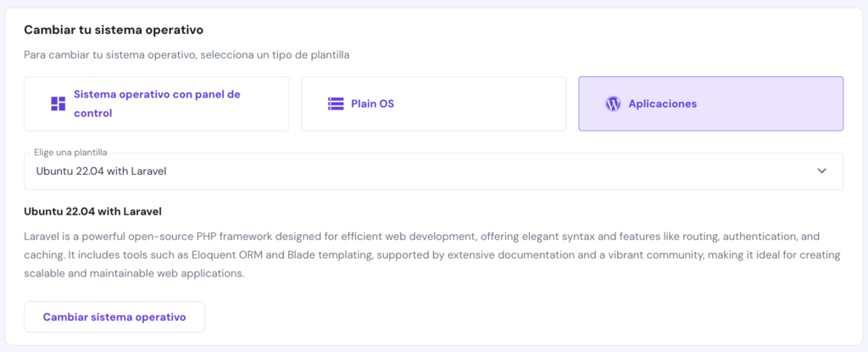The width and height of the screenshot is (868, 352).
Task: Click the 'Para cambiar tu sistema operativo' instruction text
Action: point(186,54)
